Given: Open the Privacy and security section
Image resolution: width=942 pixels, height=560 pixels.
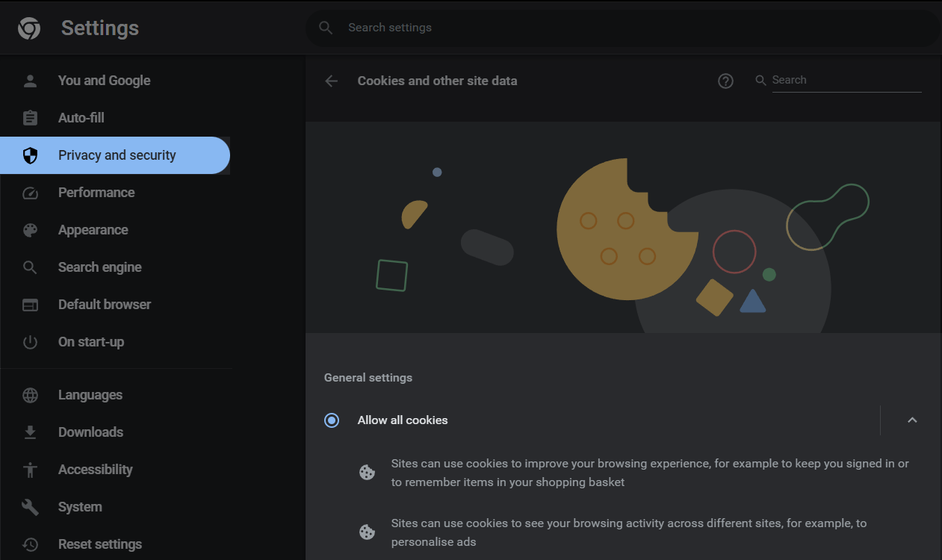Looking at the screenshot, I should pyautogui.click(x=117, y=155).
